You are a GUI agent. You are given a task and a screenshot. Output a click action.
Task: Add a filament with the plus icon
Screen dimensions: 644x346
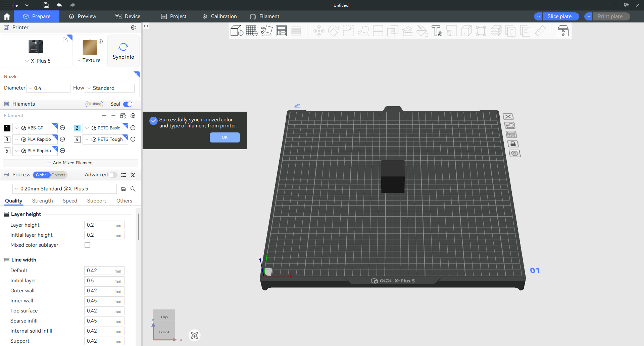pos(104,116)
